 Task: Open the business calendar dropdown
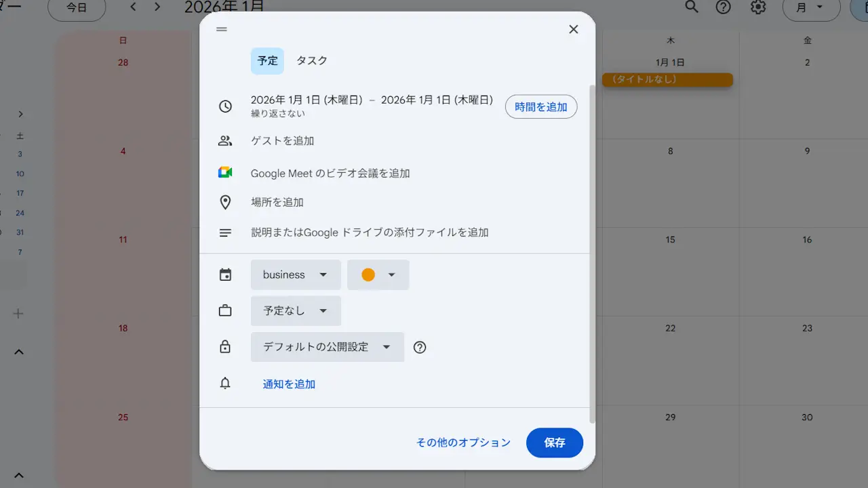coord(295,274)
